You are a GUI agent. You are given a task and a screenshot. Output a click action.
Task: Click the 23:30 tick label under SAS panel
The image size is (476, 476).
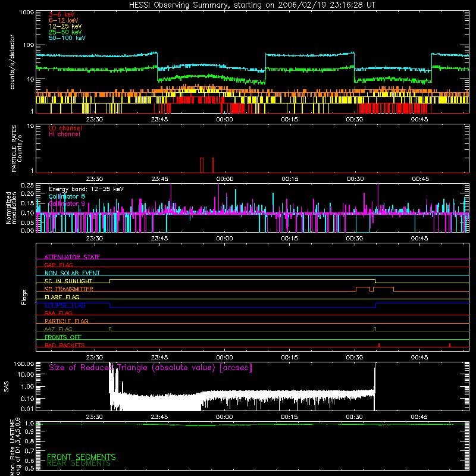[95, 417]
